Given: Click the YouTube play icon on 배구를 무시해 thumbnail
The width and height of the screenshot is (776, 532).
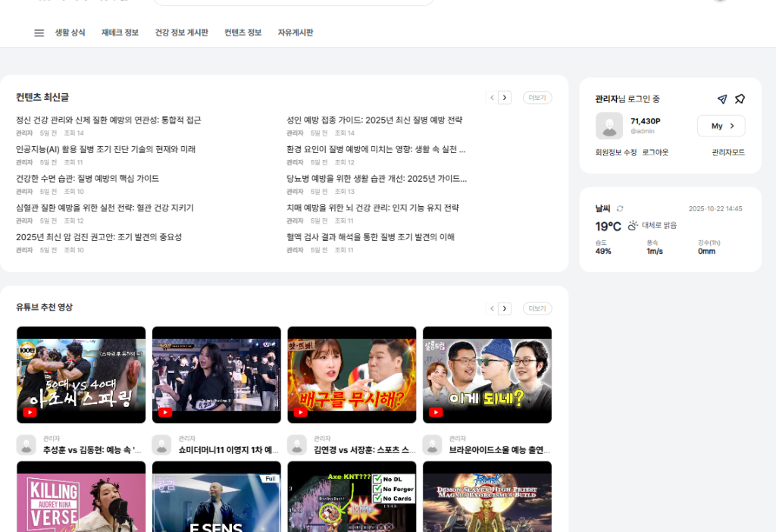Looking at the screenshot, I should coord(299,412).
